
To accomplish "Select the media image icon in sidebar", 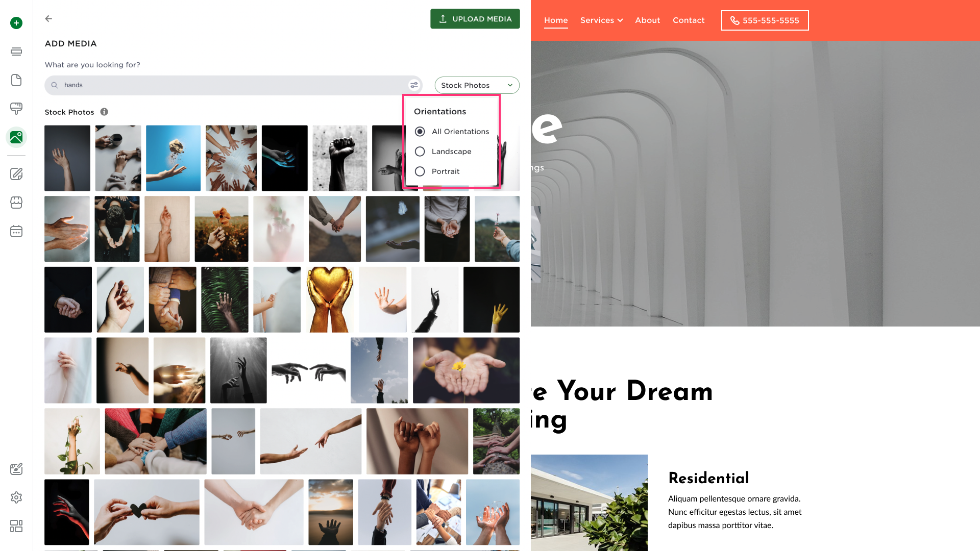I will point(16,137).
